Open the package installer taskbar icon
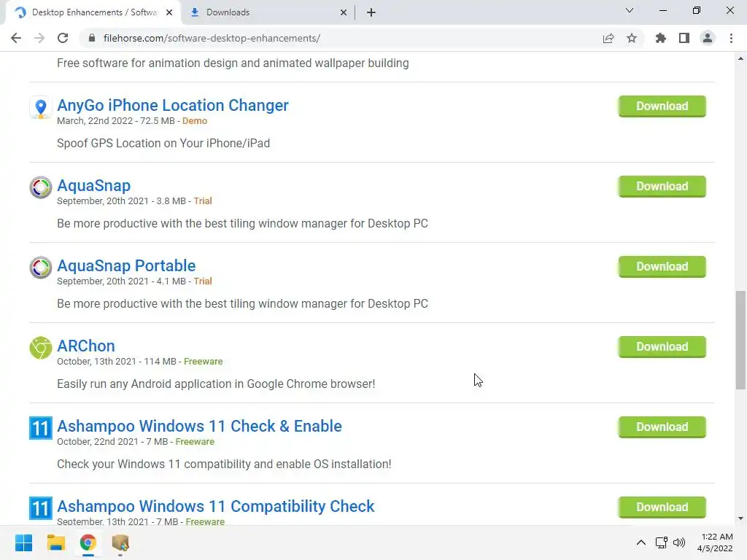 (120, 542)
